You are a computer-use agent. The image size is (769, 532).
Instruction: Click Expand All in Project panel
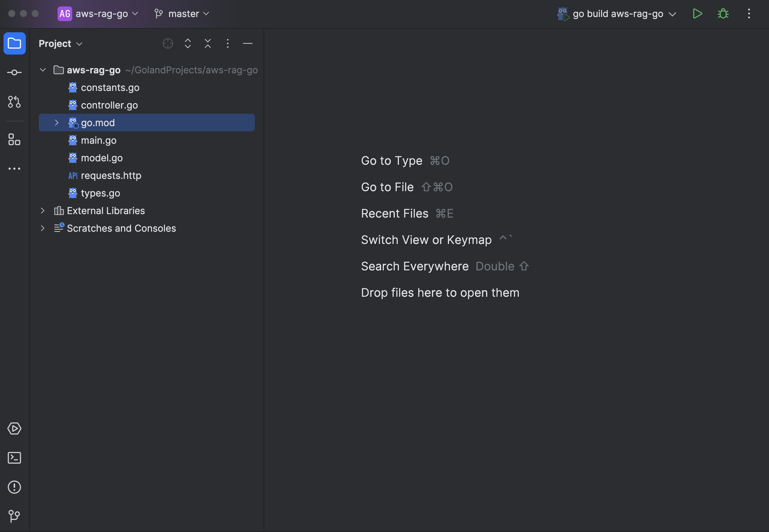[188, 43]
